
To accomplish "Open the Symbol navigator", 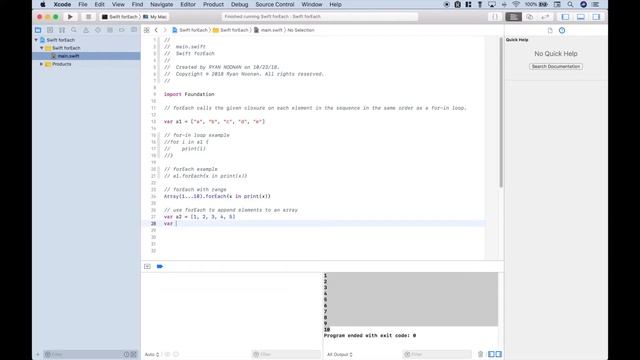I will (x=62, y=30).
